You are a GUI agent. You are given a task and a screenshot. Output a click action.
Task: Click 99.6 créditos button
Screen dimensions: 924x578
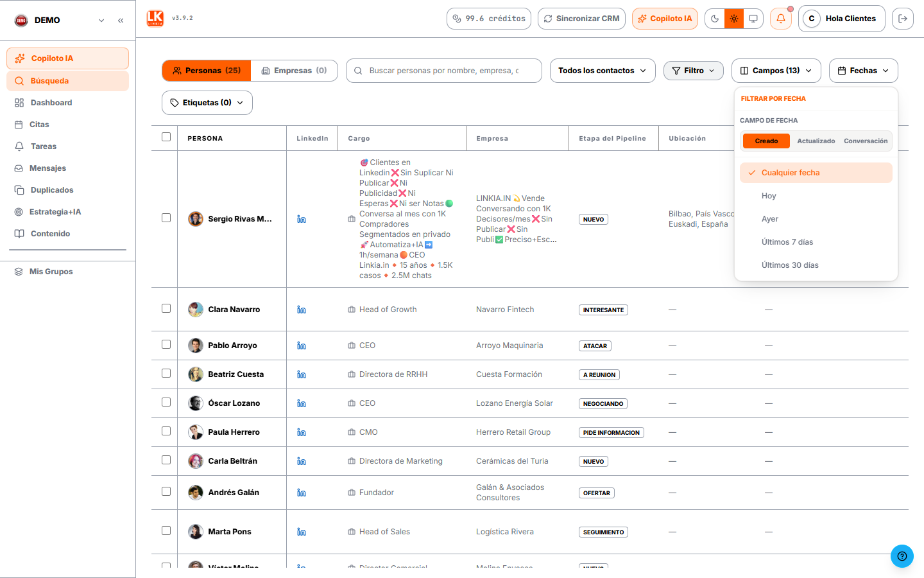pyautogui.click(x=489, y=19)
